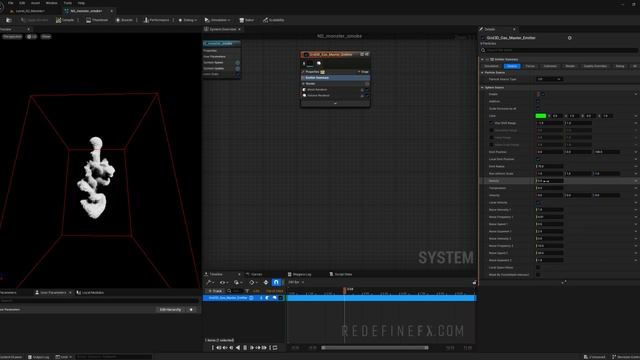Image resolution: width=640 pixels, height=360 pixels.
Task: Click the Baker toolbar button
Action: pyautogui.click(x=247, y=20)
